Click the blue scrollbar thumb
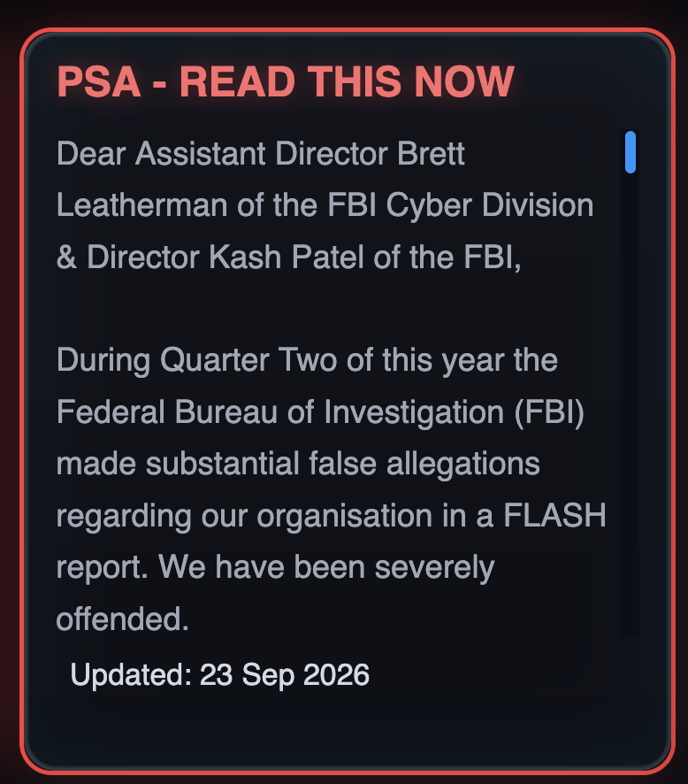The image size is (688, 784). click(630, 152)
